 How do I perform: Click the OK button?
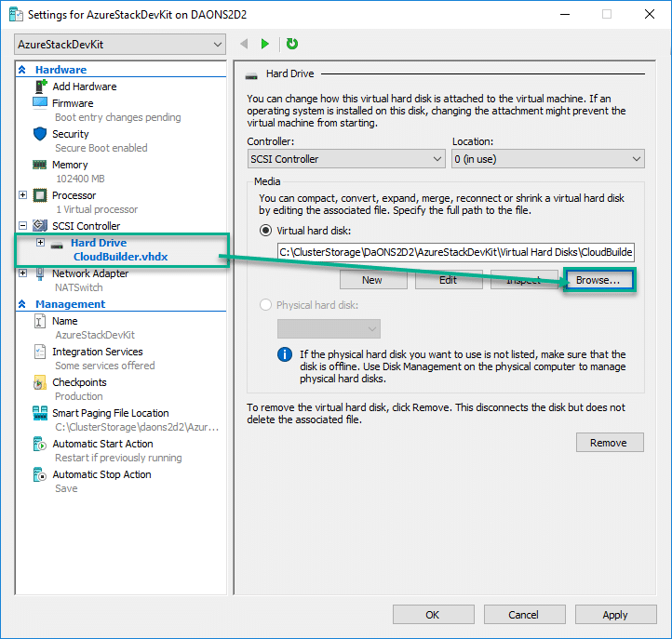434,615
